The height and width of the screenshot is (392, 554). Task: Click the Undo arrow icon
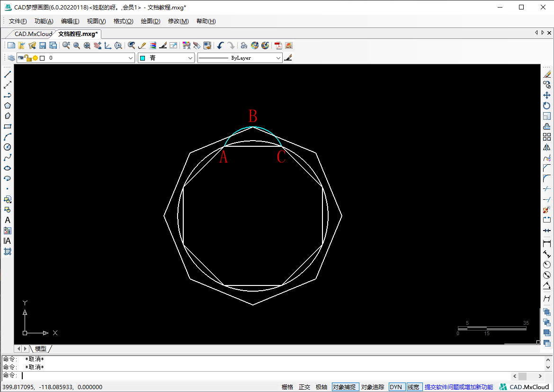point(221,45)
